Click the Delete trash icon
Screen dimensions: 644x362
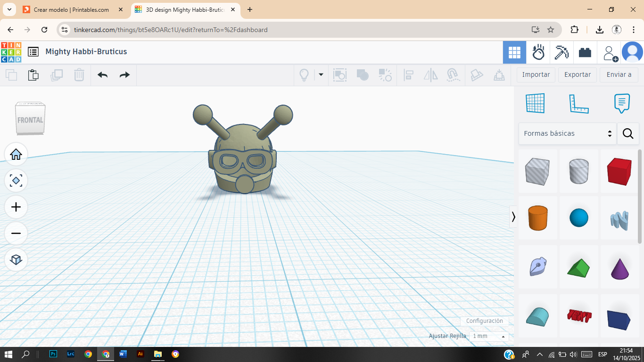point(79,75)
